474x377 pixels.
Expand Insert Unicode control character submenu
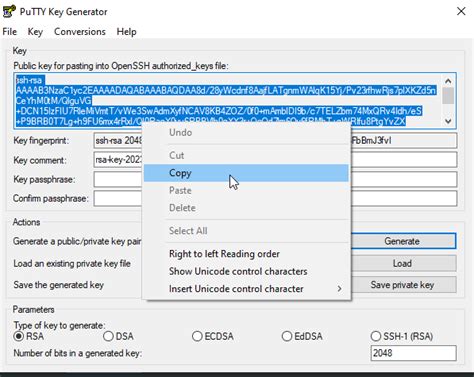coord(246,289)
